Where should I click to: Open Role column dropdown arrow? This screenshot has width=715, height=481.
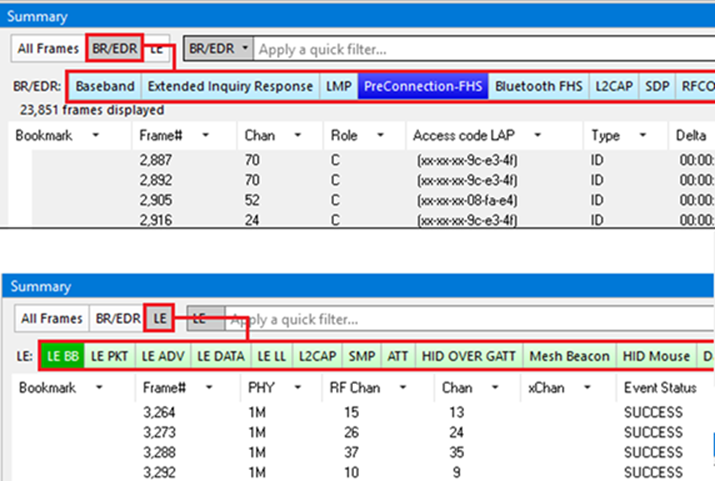tap(380, 135)
